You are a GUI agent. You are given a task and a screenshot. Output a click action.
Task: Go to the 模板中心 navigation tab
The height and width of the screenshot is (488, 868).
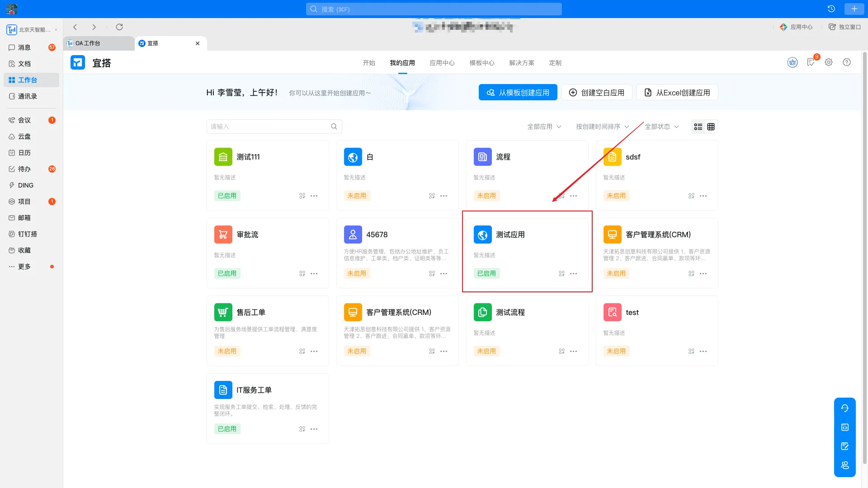tap(481, 63)
